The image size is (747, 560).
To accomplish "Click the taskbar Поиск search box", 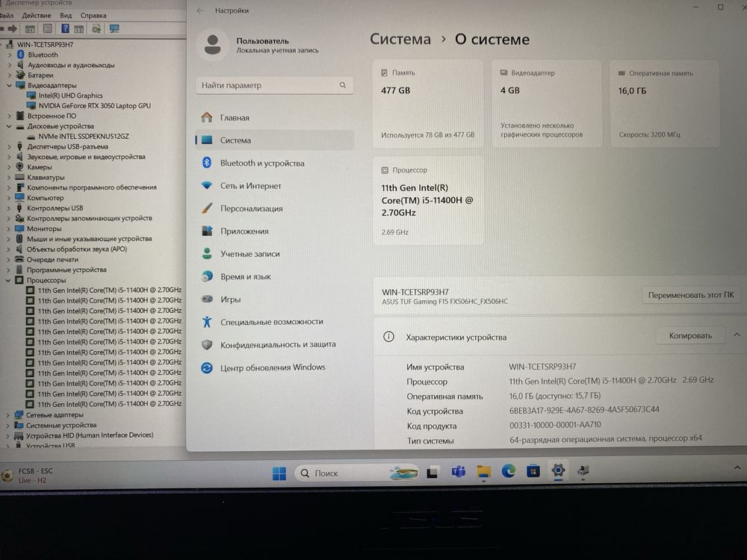I will click(x=356, y=473).
